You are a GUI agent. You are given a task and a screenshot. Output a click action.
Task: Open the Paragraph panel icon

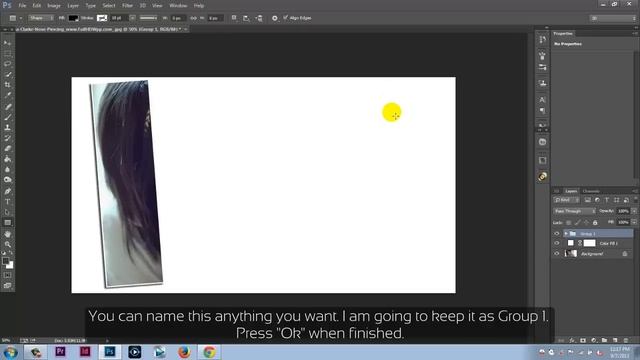tap(542, 111)
